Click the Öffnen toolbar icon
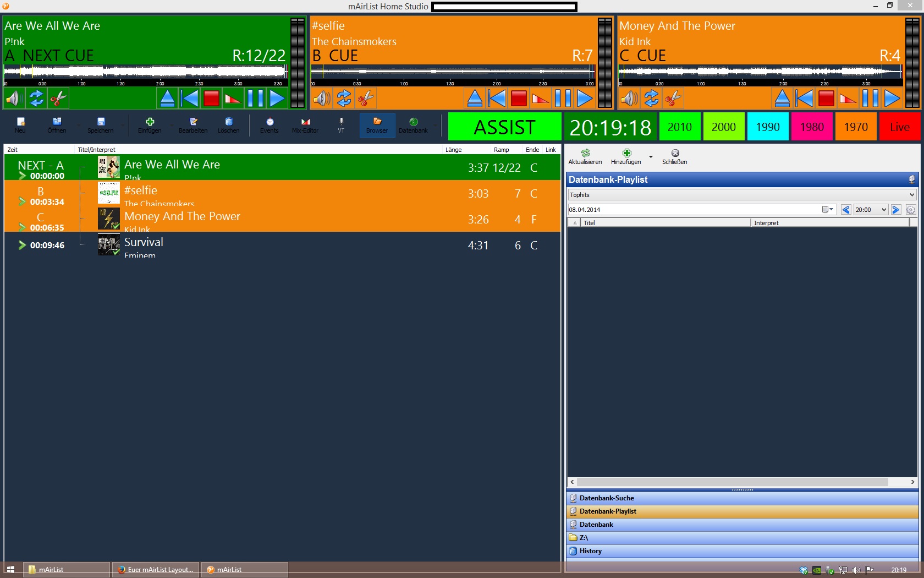This screenshot has width=924, height=578. (x=57, y=125)
